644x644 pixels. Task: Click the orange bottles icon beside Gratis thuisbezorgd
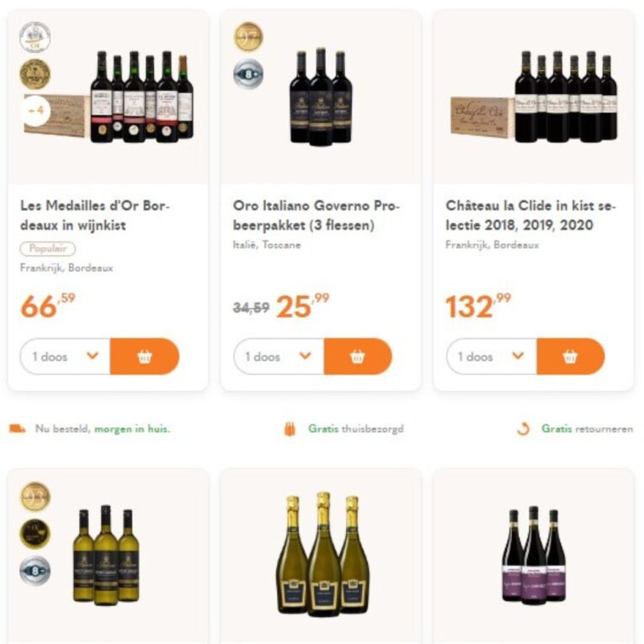pyautogui.click(x=290, y=428)
